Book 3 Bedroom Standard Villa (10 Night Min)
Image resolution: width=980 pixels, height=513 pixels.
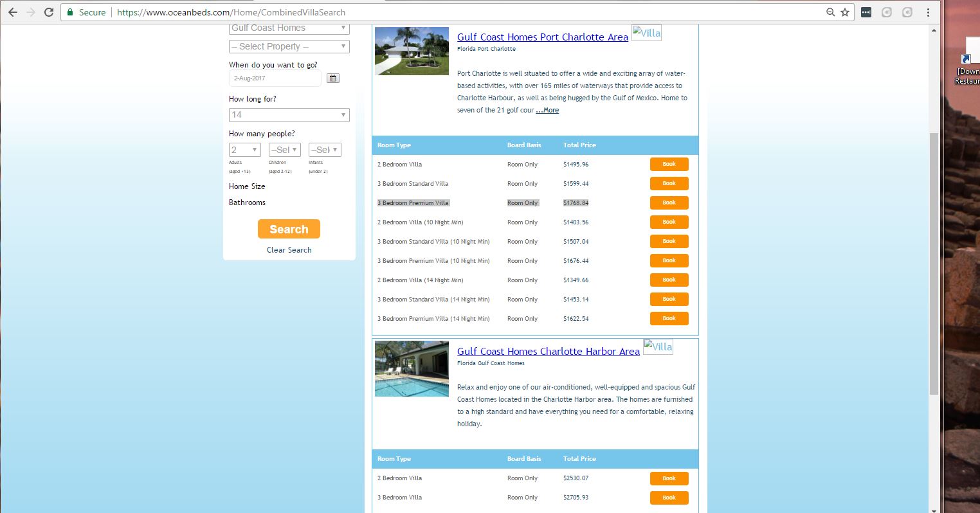[669, 242]
